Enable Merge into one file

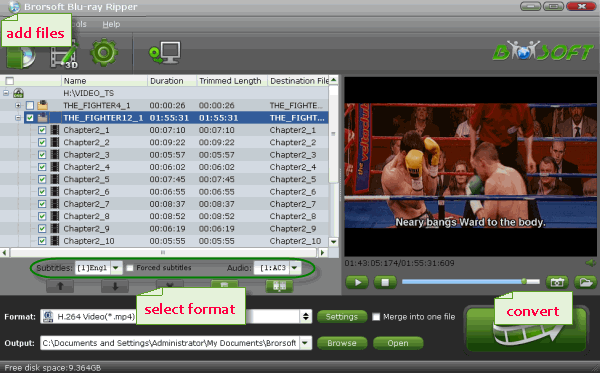click(x=376, y=317)
